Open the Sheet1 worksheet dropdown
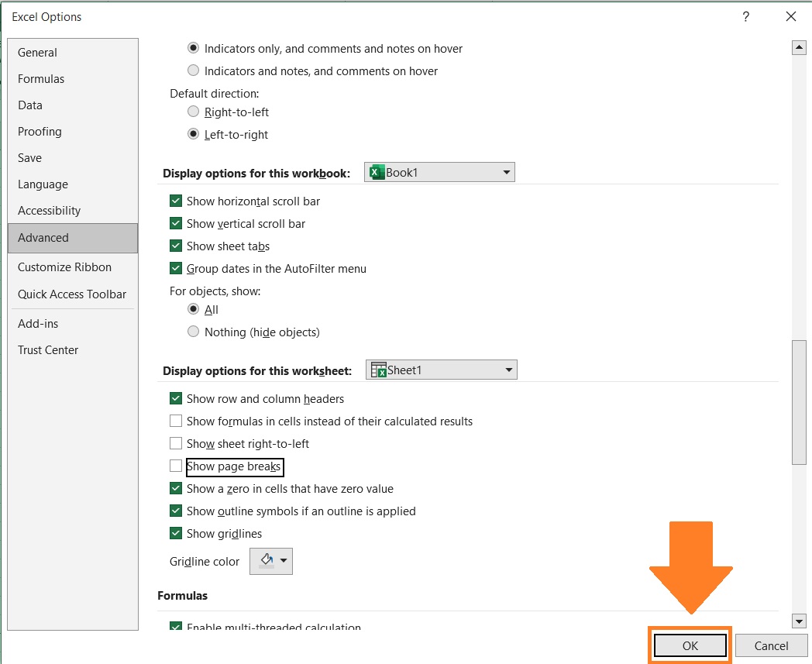 [x=442, y=370]
